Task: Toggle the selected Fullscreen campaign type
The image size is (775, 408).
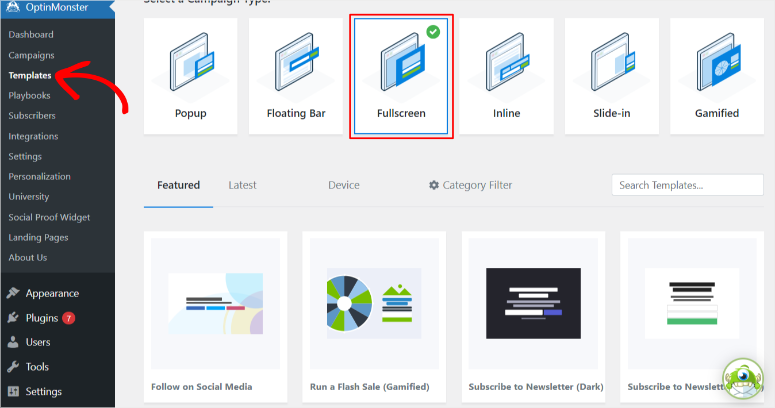Action: point(401,76)
